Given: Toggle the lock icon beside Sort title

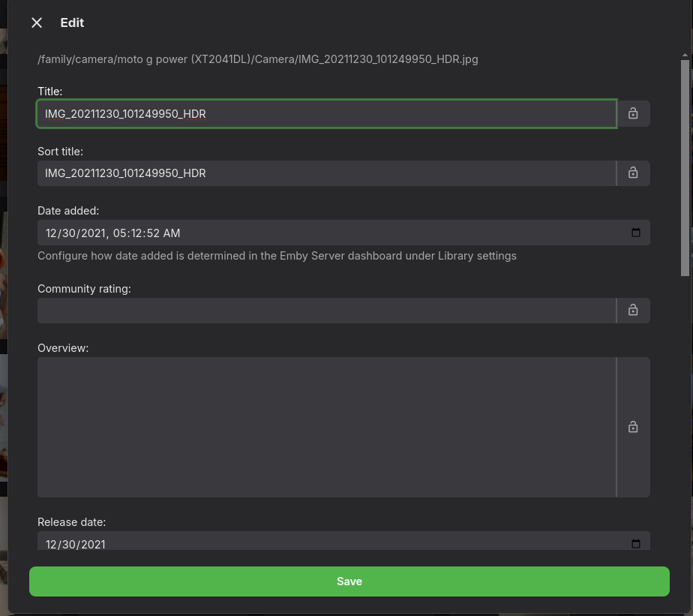Looking at the screenshot, I should [x=633, y=173].
